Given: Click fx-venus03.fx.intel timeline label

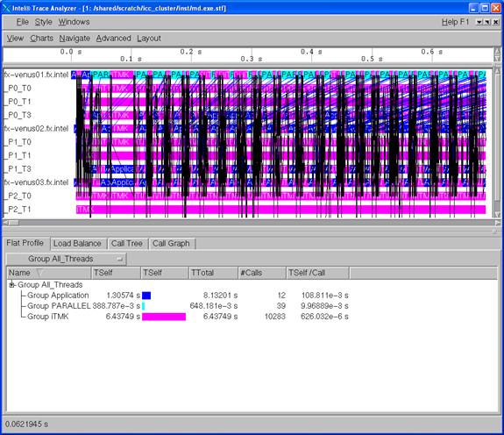Looking at the screenshot, I should (36, 182).
